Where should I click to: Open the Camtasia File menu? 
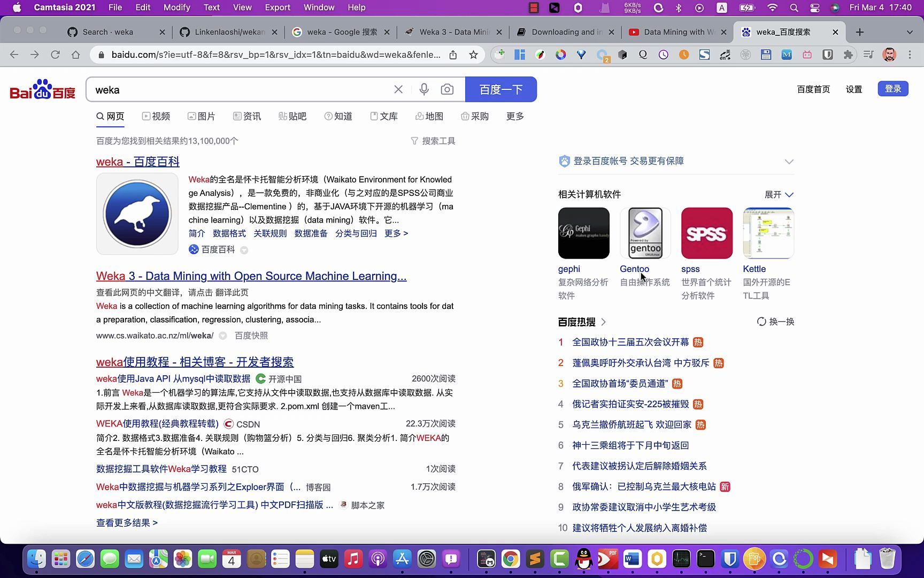115,7
